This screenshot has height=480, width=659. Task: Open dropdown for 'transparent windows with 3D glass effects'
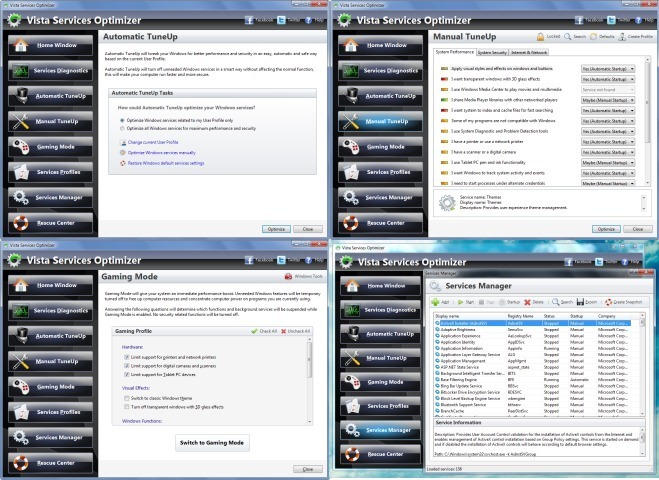point(608,79)
